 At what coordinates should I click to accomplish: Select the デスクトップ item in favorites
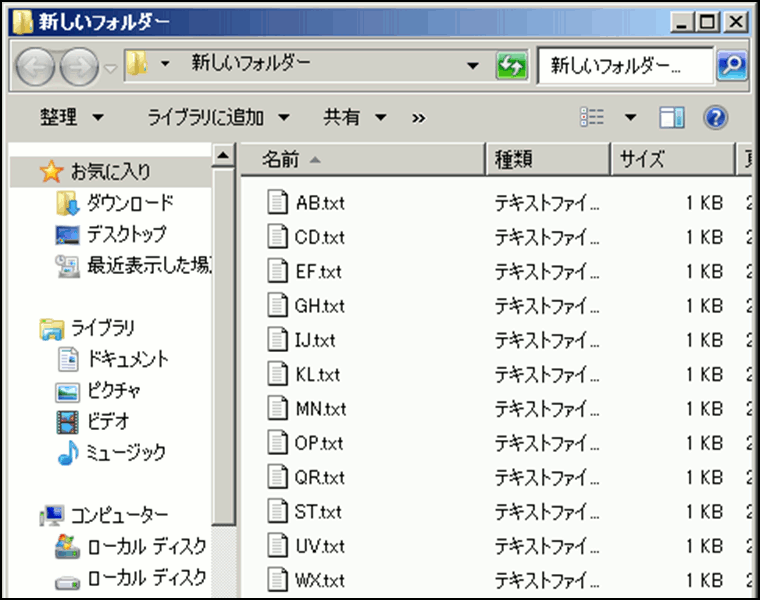[125, 234]
